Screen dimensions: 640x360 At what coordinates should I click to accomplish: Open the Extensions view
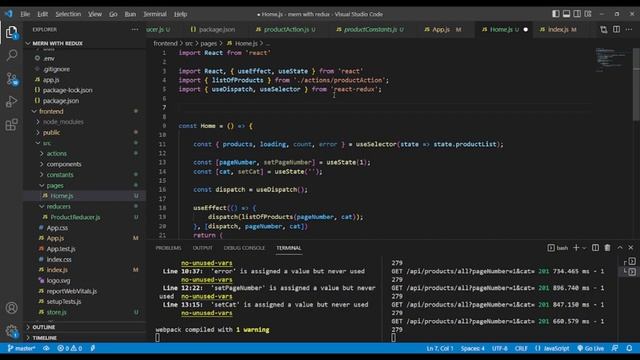(11, 124)
